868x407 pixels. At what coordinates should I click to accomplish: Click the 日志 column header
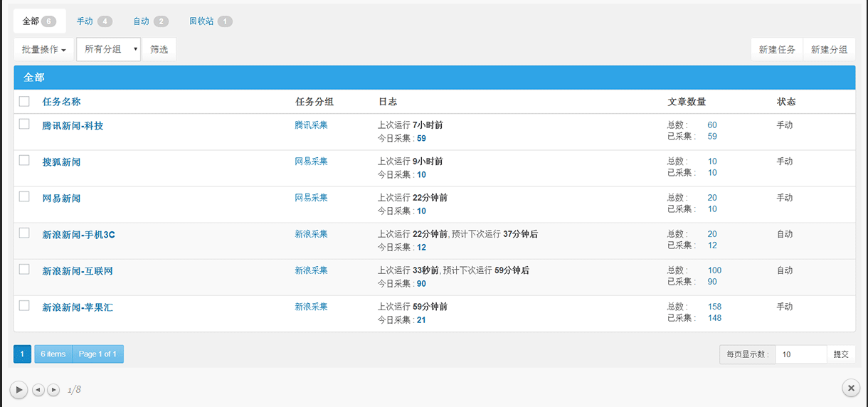click(388, 102)
